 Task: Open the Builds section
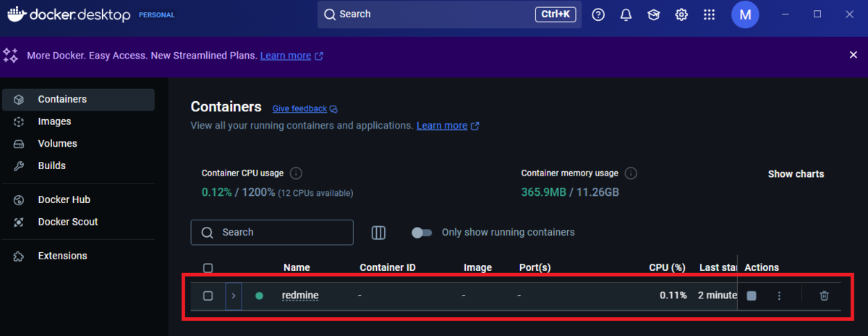77,166
